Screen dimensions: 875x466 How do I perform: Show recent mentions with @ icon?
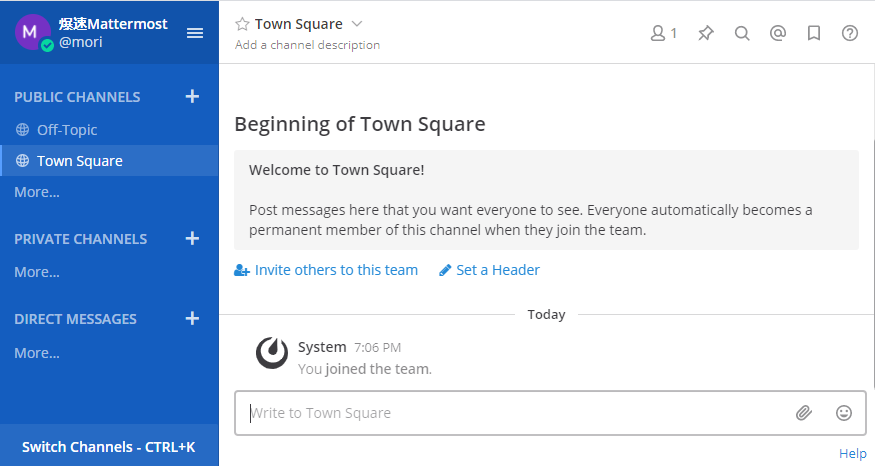(x=777, y=33)
